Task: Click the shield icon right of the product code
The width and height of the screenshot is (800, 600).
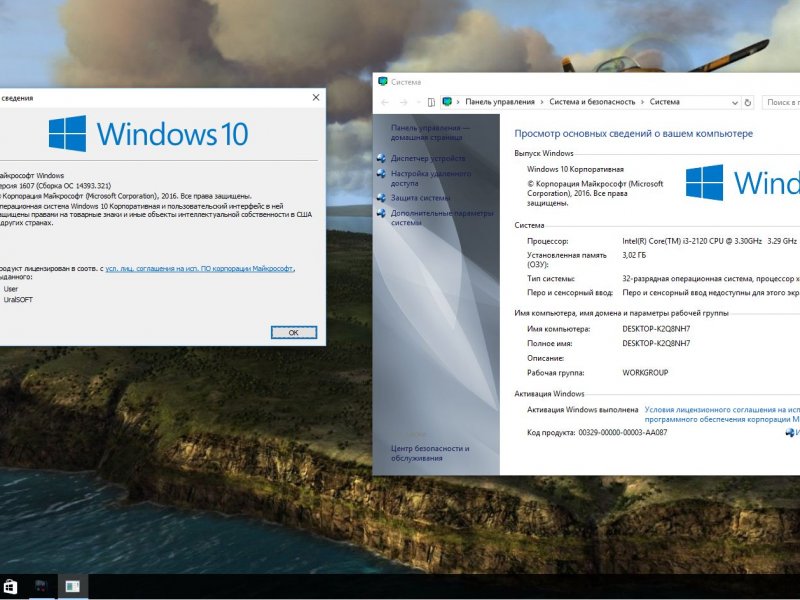Action: 790,433
